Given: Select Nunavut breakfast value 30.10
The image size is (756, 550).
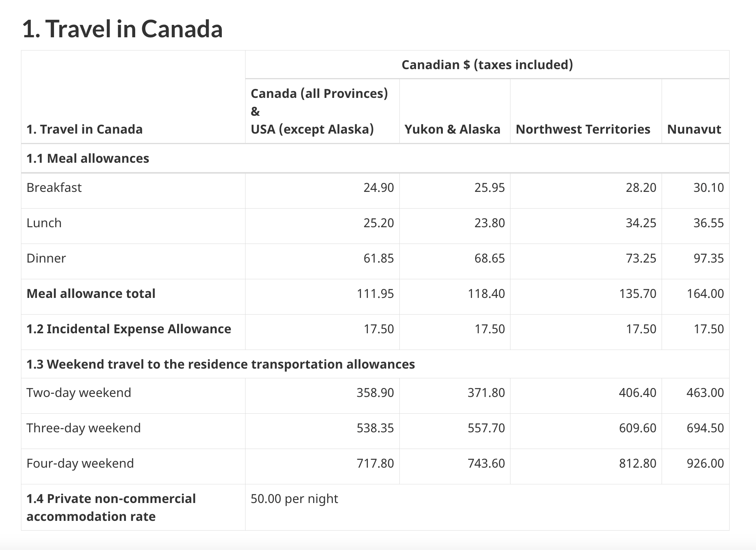Looking at the screenshot, I should (x=709, y=188).
